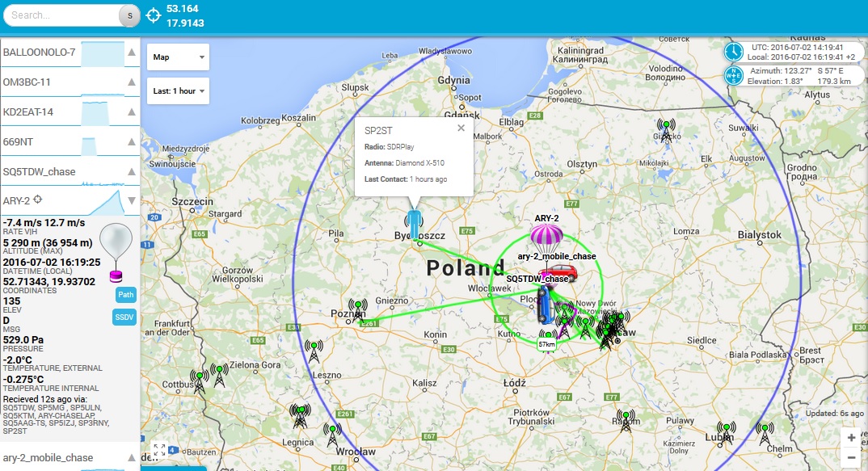The width and height of the screenshot is (868, 471).
Task: Zoom in the map with plus button
Action: pyautogui.click(x=850, y=437)
